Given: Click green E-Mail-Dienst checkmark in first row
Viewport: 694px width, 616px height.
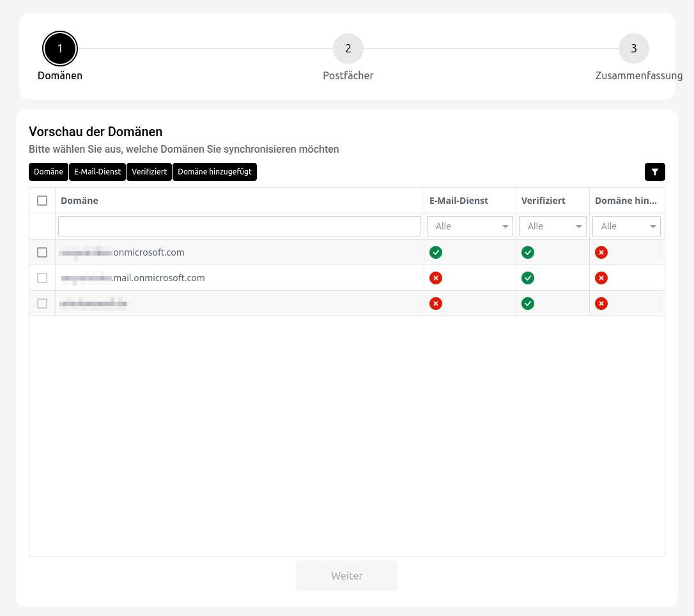Looking at the screenshot, I should (x=436, y=252).
